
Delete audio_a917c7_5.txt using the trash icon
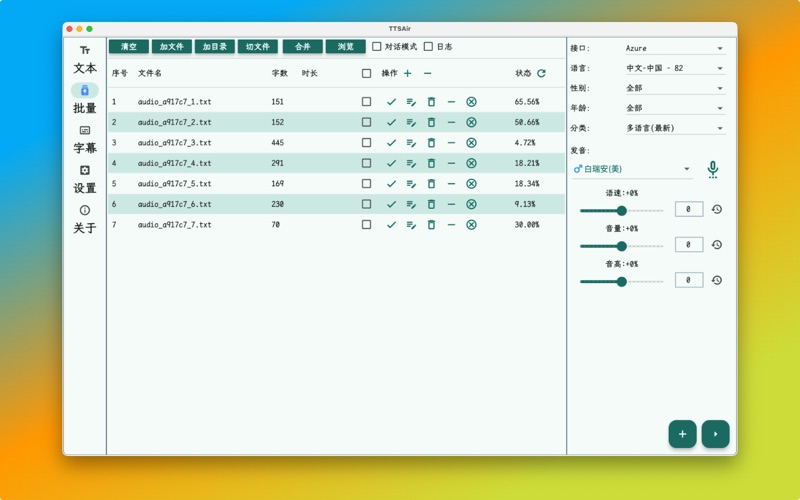[431, 184]
